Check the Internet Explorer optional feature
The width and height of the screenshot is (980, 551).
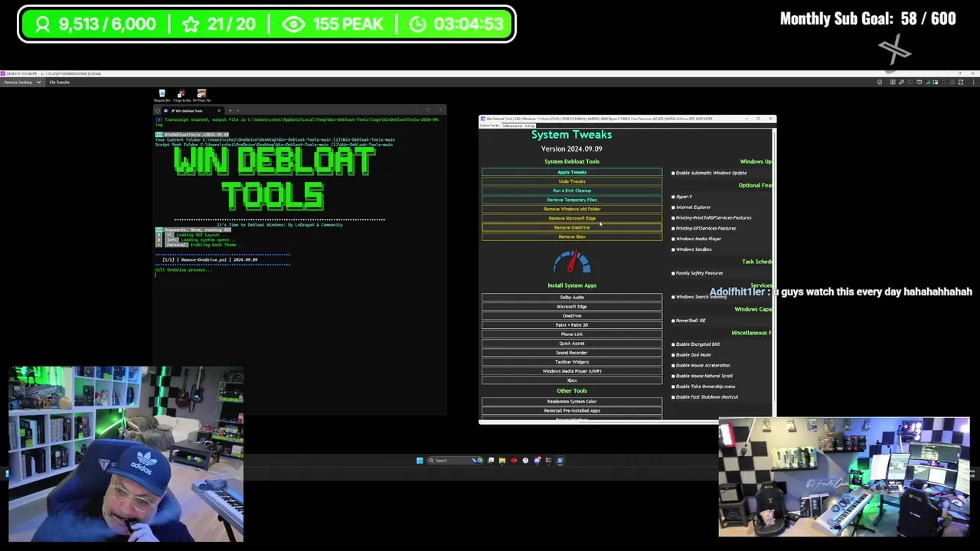click(674, 207)
